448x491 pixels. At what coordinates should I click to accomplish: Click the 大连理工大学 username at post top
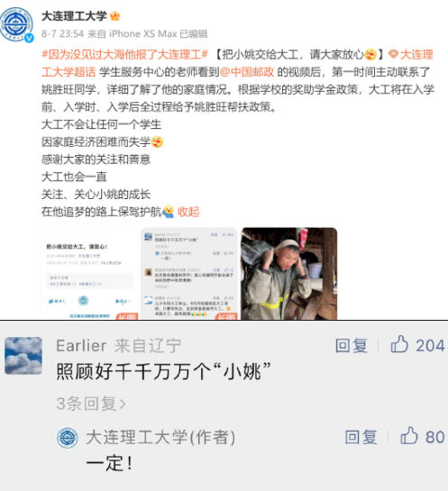tap(74, 16)
